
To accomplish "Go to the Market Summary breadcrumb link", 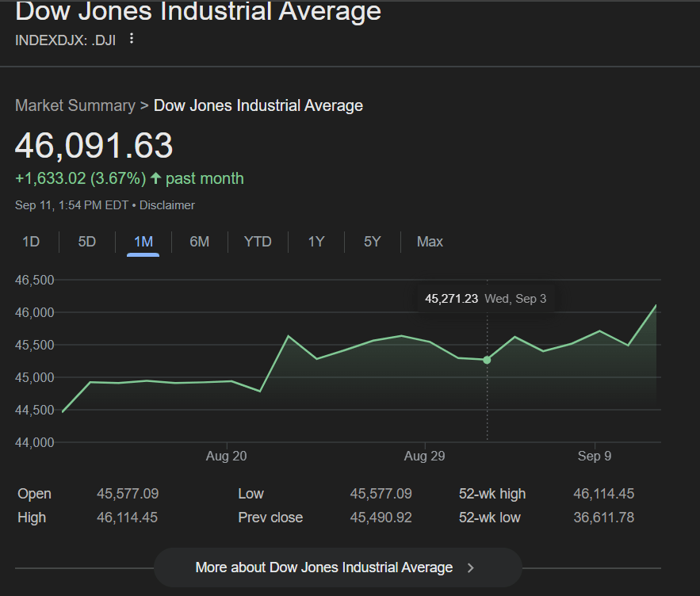I will point(75,105).
